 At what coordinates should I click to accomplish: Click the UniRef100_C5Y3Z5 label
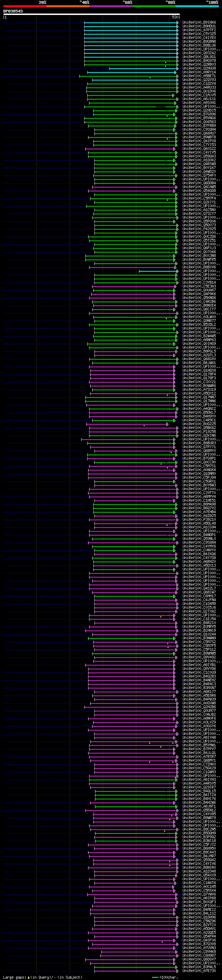pyautogui.click(x=199, y=34)
